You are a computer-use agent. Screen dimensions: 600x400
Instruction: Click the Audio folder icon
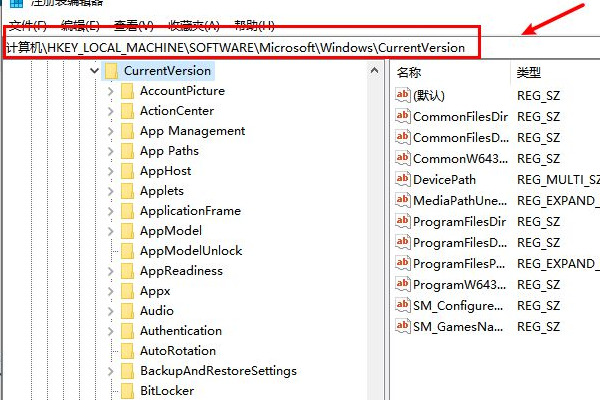click(127, 311)
